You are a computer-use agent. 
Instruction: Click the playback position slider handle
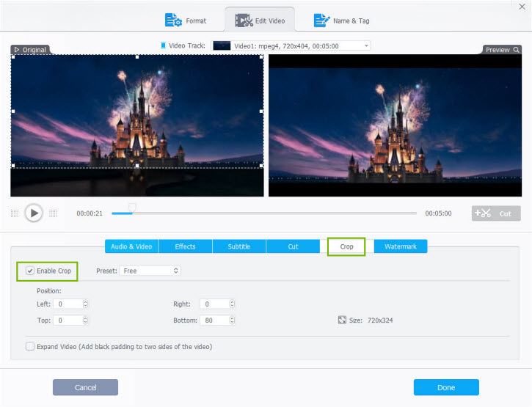132,208
